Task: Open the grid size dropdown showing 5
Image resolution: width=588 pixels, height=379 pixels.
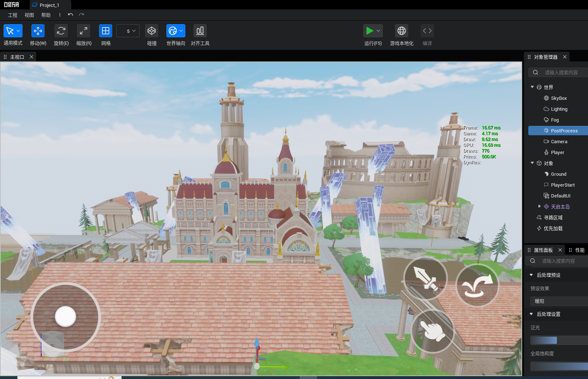Action: coord(128,31)
